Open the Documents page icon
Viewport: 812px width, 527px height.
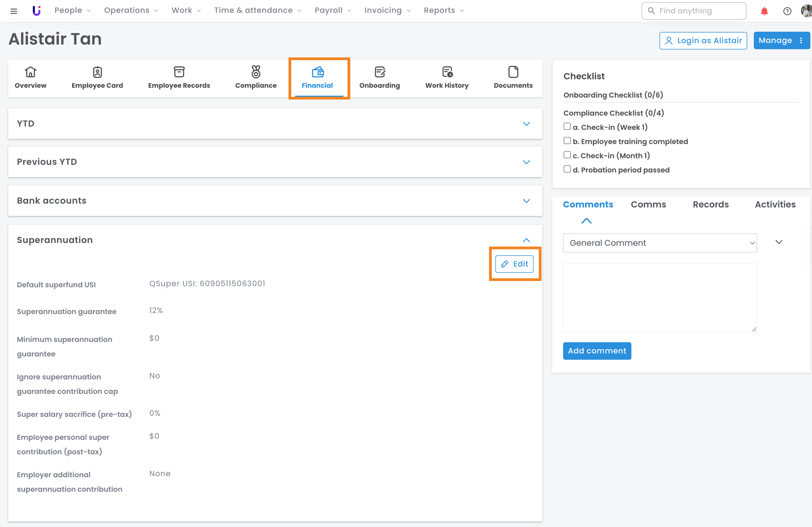[x=513, y=72]
